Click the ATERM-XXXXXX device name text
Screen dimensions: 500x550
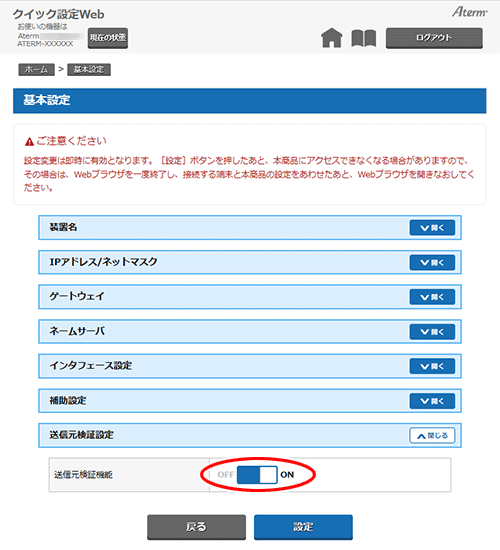click(x=46, y=44)
